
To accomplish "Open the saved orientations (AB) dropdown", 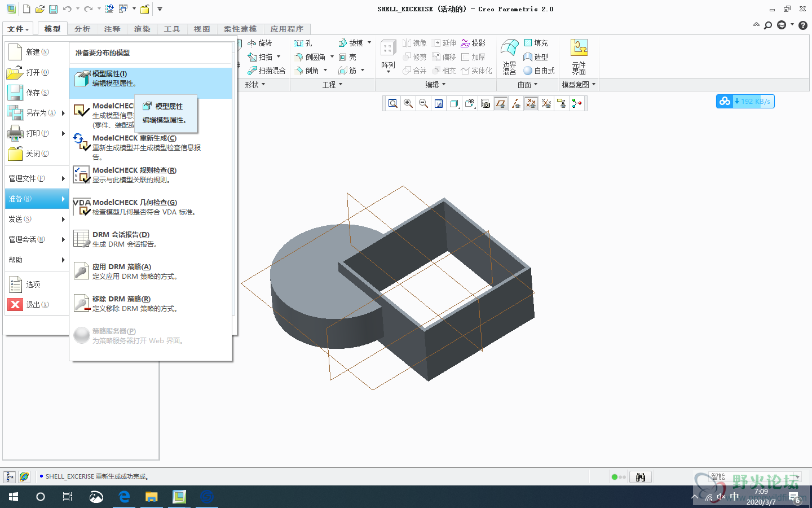I will tap(470, 103).
